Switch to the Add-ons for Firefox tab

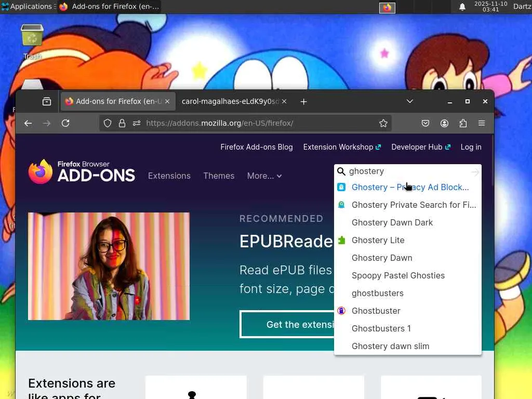pyautogui.click(x=118, y=101)
